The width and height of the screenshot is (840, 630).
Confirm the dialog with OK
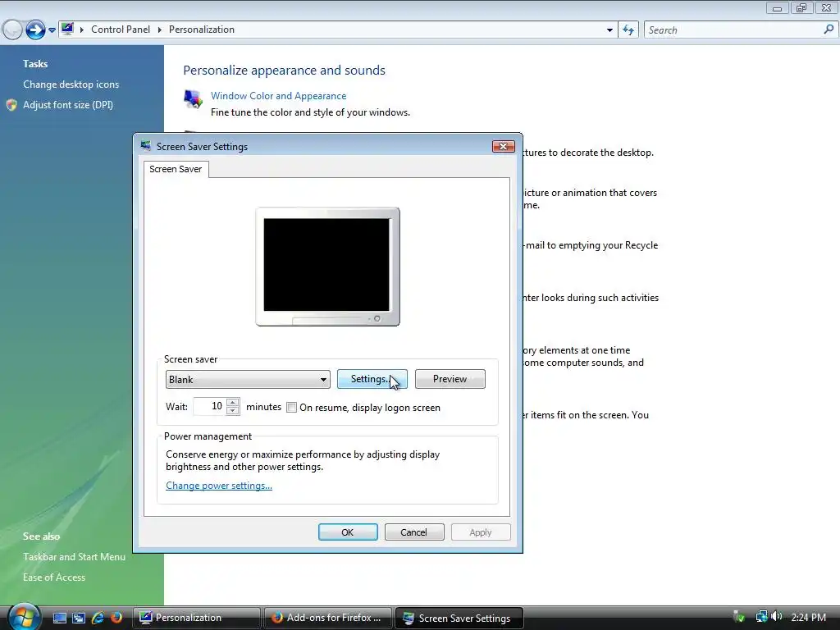tap(348, 532)
